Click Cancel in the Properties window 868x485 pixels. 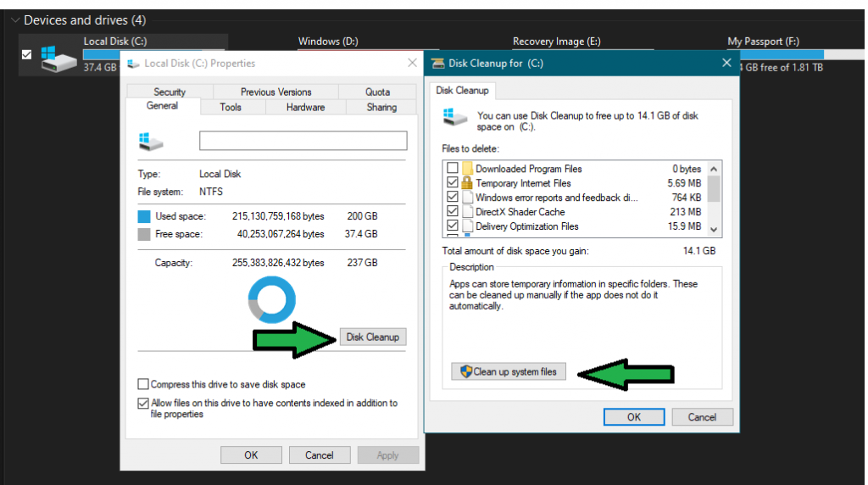[320, 455]
